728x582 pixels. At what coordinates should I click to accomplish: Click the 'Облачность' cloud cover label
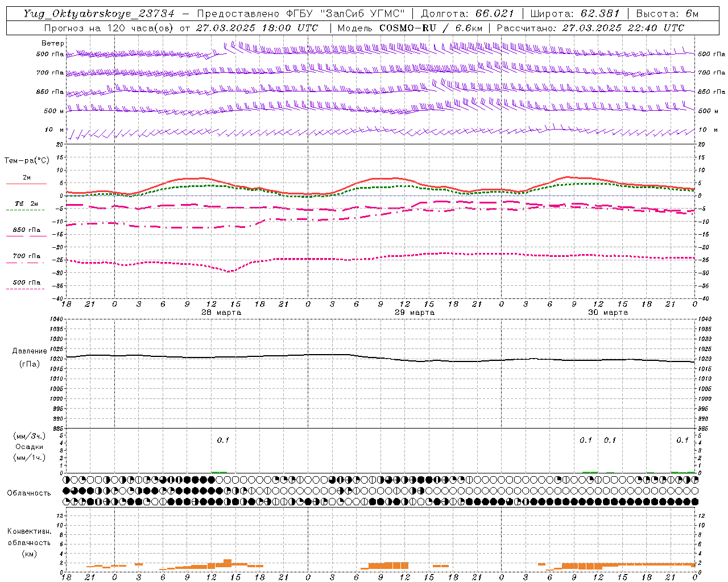pyautogui.click(x=29, y=493)
